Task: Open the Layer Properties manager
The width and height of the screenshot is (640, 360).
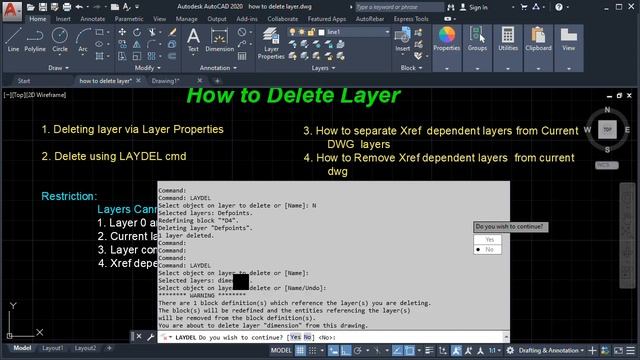Action: (x=271, y=43)
